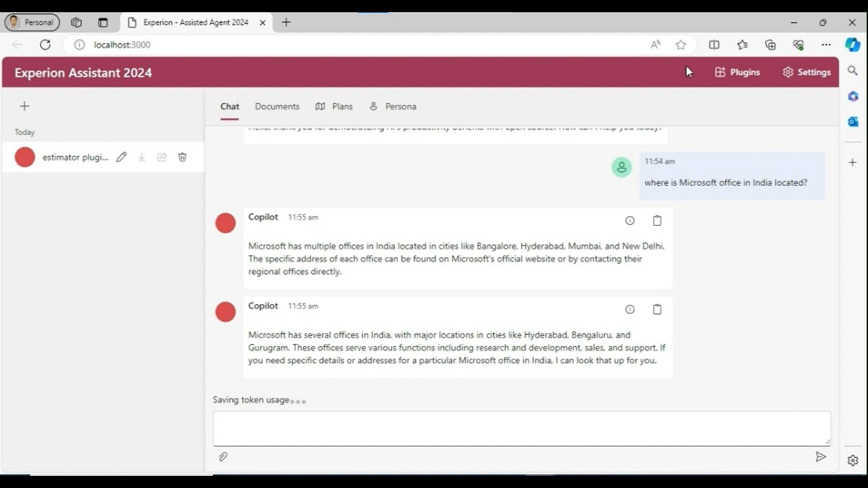868x488 pixels.
Task: Attach a file with paperclip icon
Action: (x=222, y=457)
